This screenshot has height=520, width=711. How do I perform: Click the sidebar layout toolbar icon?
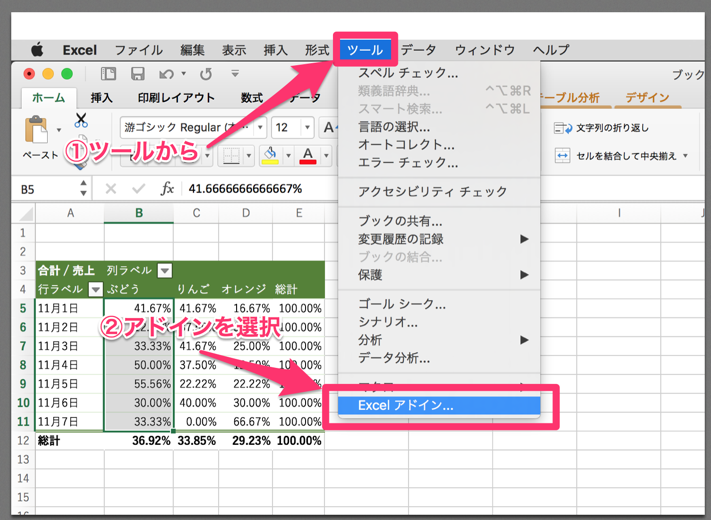pyautogui.click(x=108, y=74)
